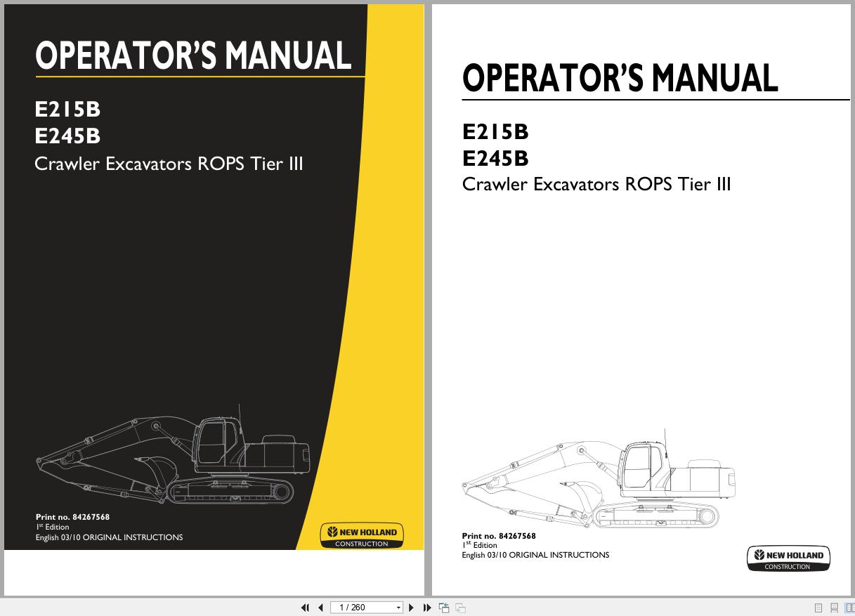The height and width of the screenshot is (616, 855).
Task: Go to the first page of the manual
Action: click(306, 607)
